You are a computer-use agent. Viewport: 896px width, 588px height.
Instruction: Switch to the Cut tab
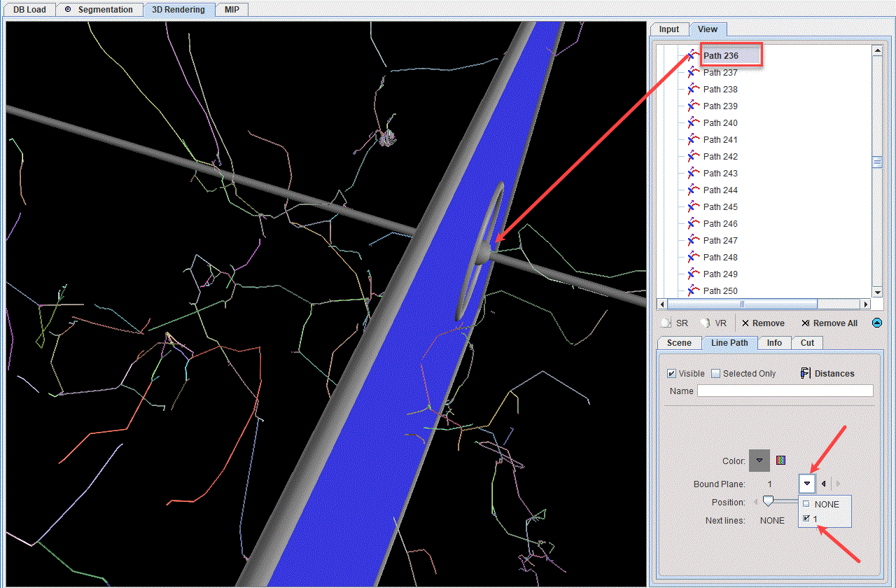click(x=808, y=343)
